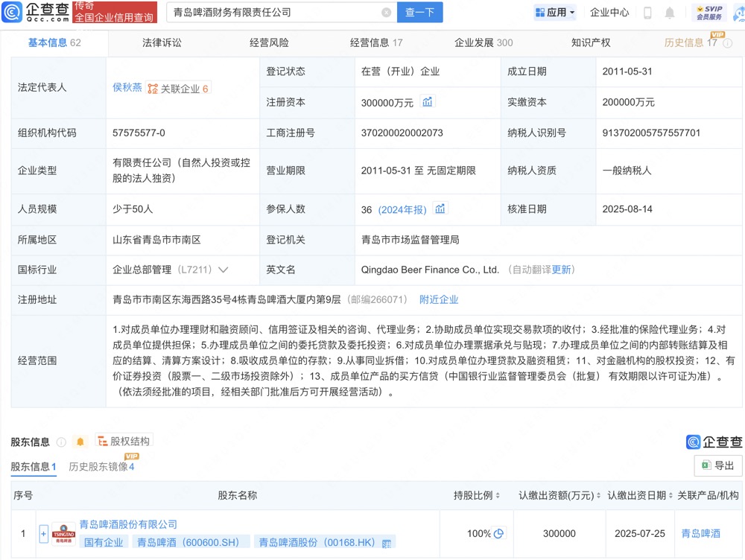The image size is (745, 560).
Task: Click the subscribed amount 300000
Action: coord(559,534)
